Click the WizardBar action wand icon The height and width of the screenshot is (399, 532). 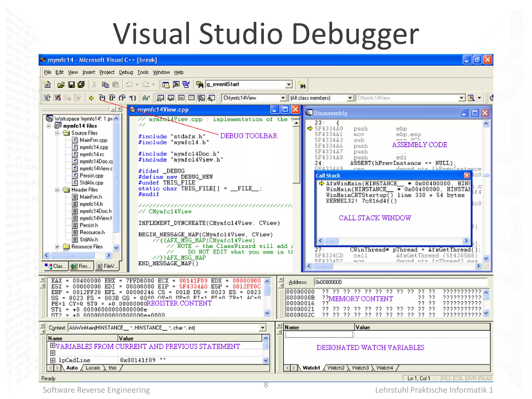471,98
